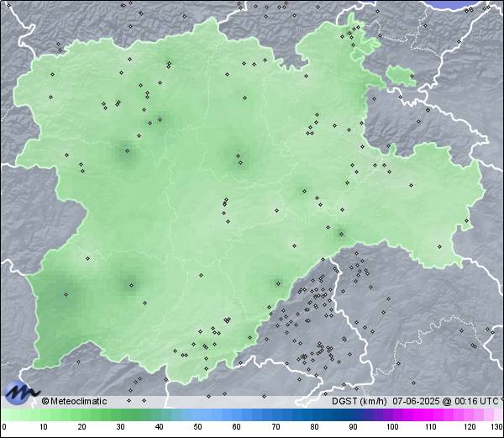Screen dimensions: 504x438
Task: Click the 80 scale label
Action: 314,427
